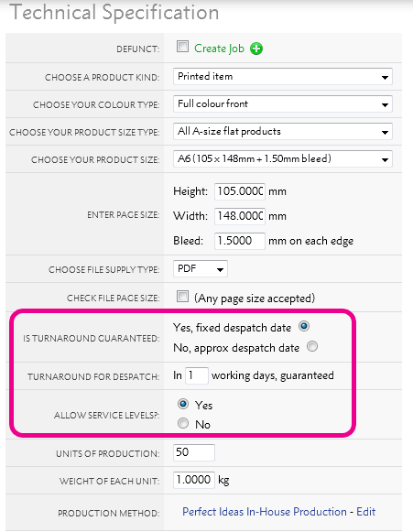Image resolution: width=413 pixels, height=532 pixels.
Task: Open Perfect Ideas In-House Production link
Action: pos(265,512)
